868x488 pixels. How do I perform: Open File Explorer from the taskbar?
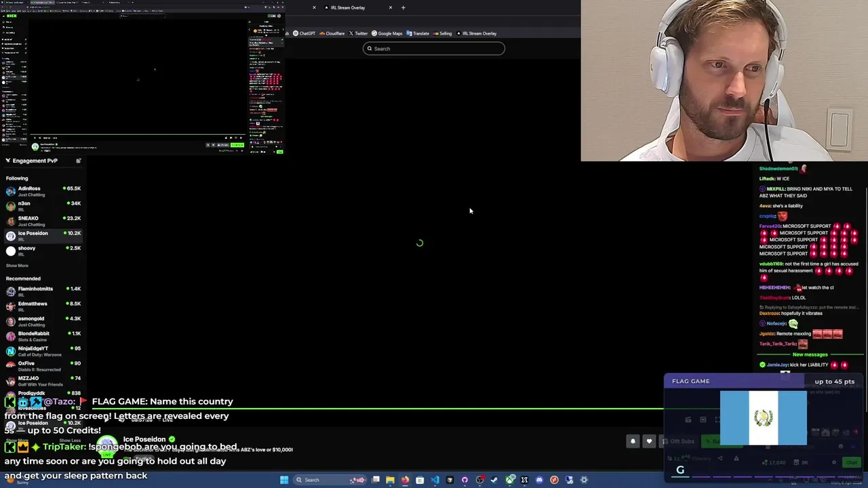click(390, 480)
